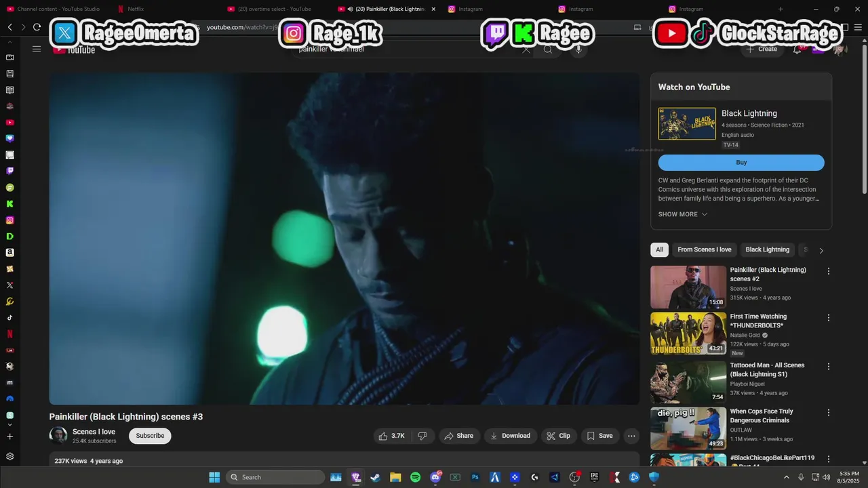Screen dimensions: 868x488
Task: Select the All filter chip
Action: pos(659,249)
